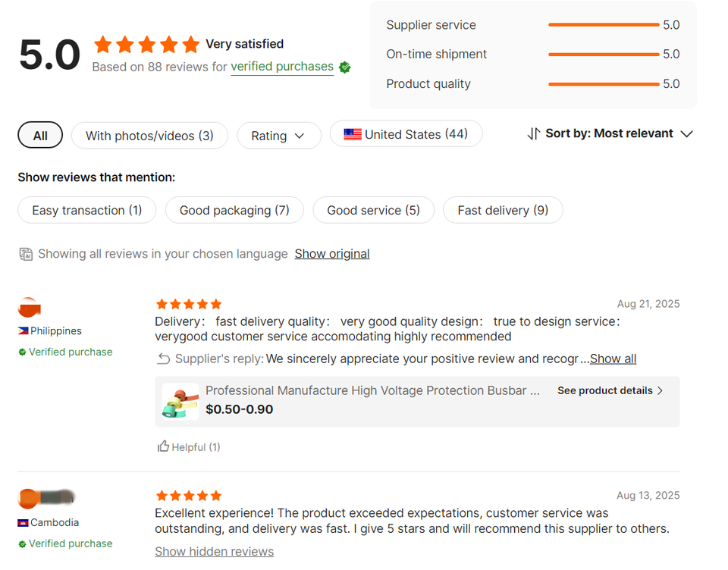
Task: Click the Show original link
Action: pos(332,254)
